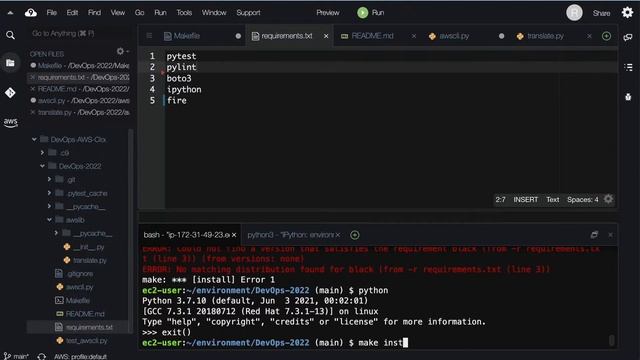Screen dimensions: 640x360
Task: Click line 3 boto3 in editor
Action: pyautogui.click(x=179, y=78)
